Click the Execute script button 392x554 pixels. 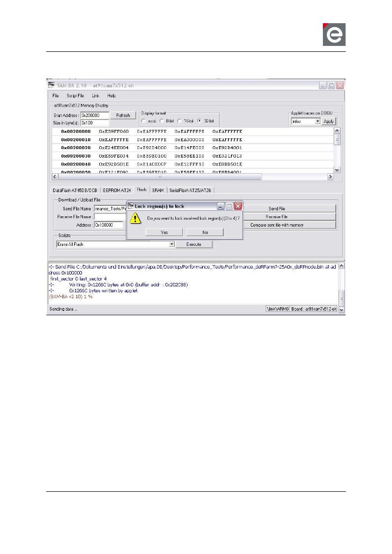[x=194, y=244]
